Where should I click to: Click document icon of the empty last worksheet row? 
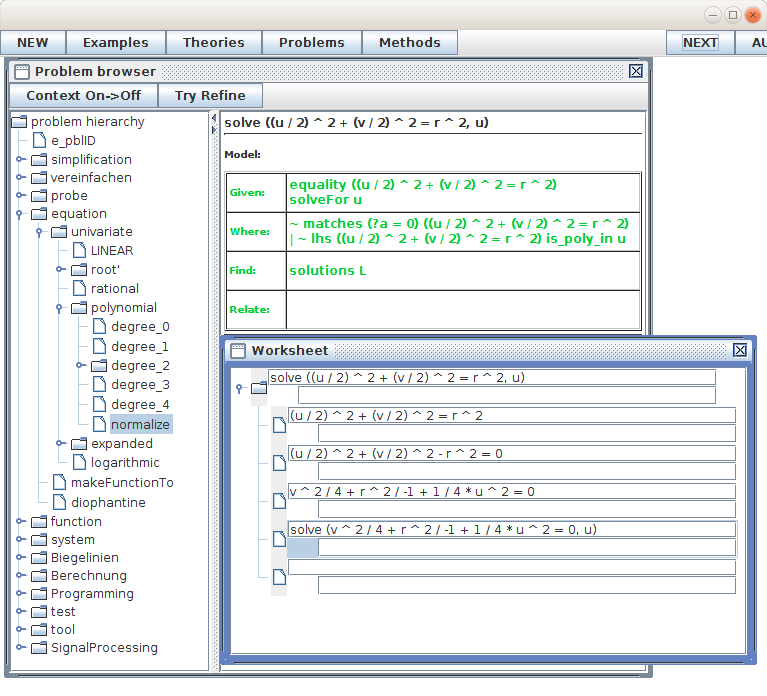(279, 577)
